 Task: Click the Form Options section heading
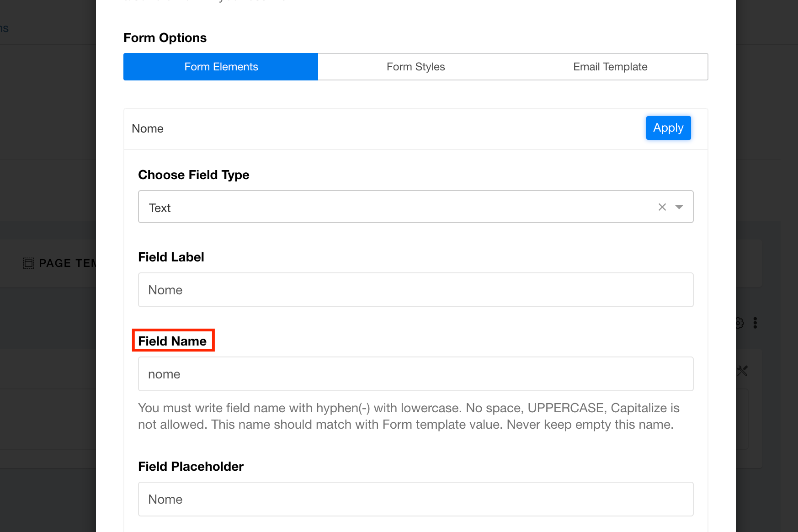tap(165, 37)
